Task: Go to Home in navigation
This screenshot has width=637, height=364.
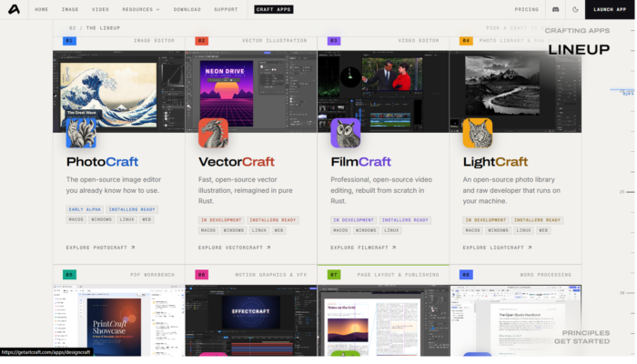Action: point(42,9)
